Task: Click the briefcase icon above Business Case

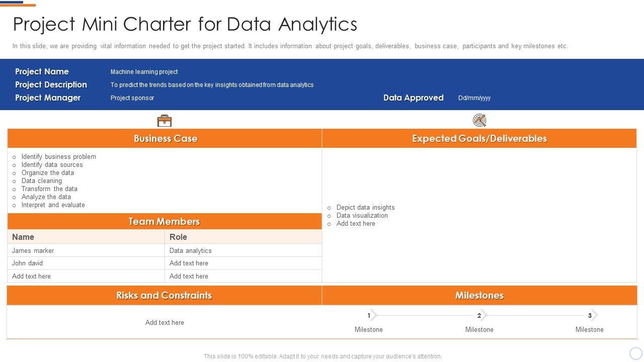Action: [x=165, y=121]
